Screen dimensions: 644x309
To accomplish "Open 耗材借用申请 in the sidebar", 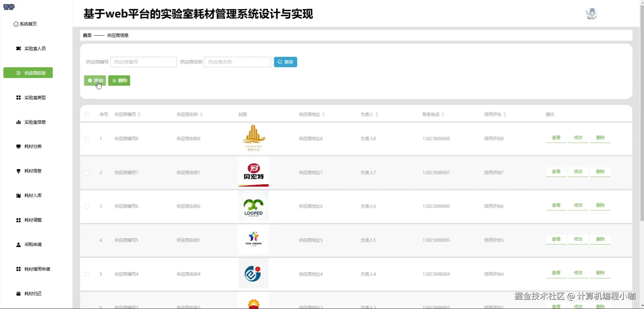I will tap(37, 269).
